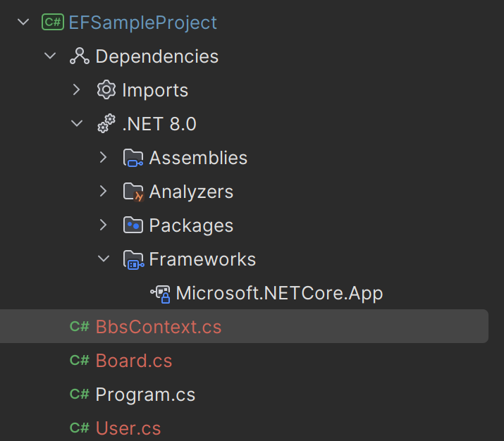Collapse the EFSampleProject project node

click(23, 23)
